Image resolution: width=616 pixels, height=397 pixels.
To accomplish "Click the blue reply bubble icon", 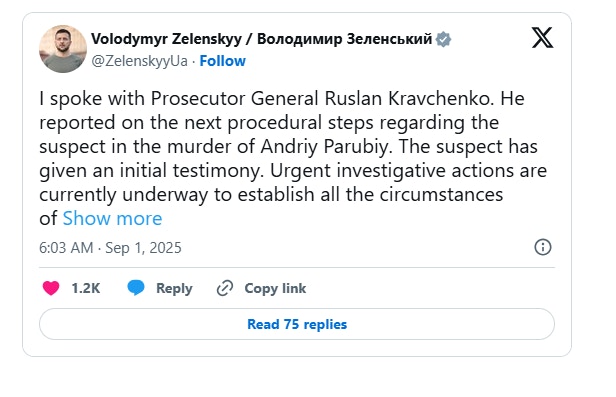I will 136,288.
